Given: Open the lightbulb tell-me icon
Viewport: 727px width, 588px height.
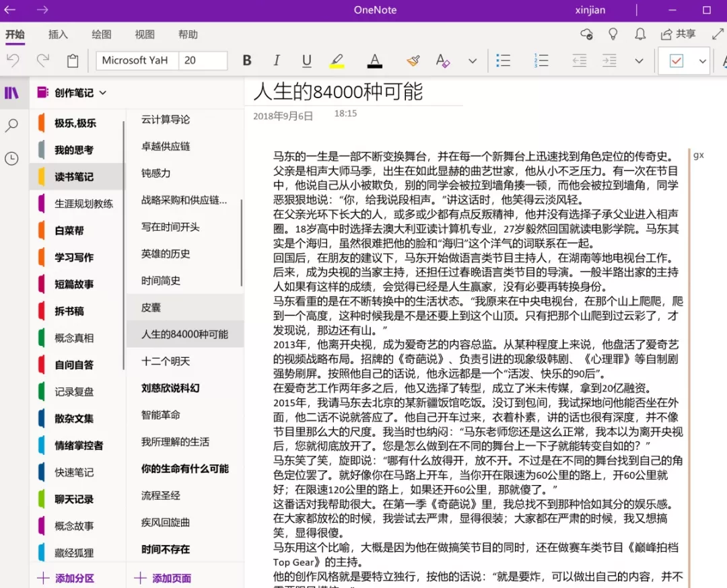Looking at the screenshot, I should 613,34.
